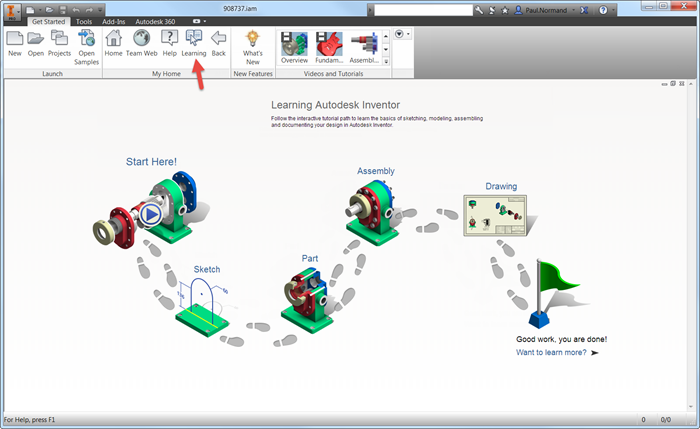This screenshot has height=429, width=700.
Task: Click Want to learn more link
Action: tap(551, 352)
